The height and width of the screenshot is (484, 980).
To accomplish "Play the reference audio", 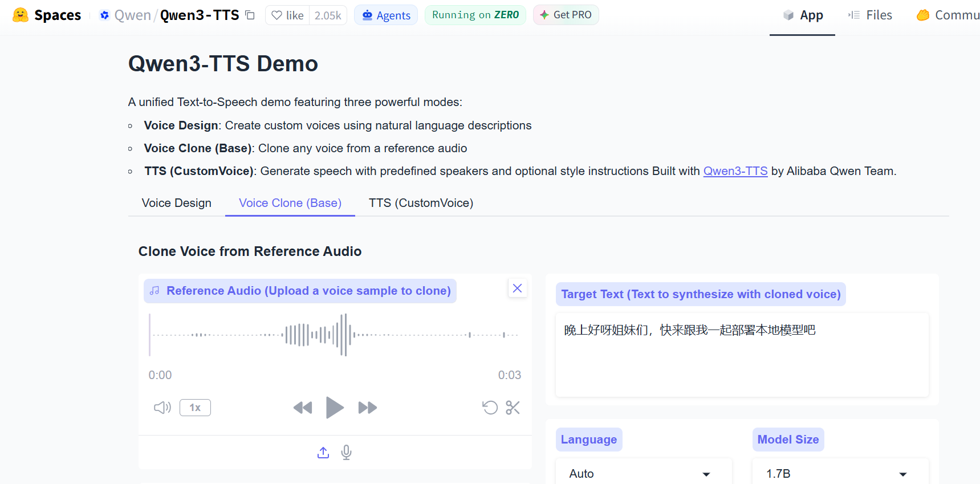I will click(x=335, y=408).
